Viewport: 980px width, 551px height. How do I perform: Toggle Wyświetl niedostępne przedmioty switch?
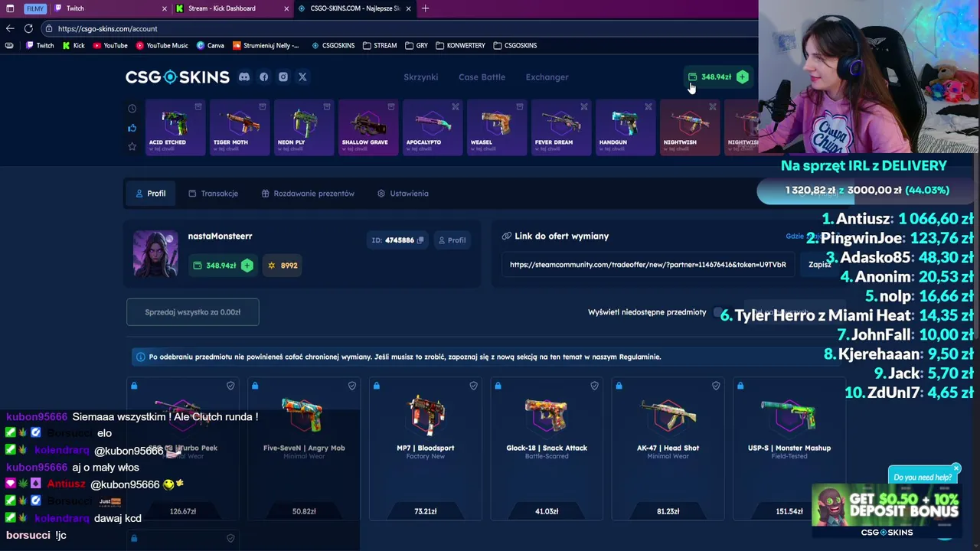coord(722,312)
